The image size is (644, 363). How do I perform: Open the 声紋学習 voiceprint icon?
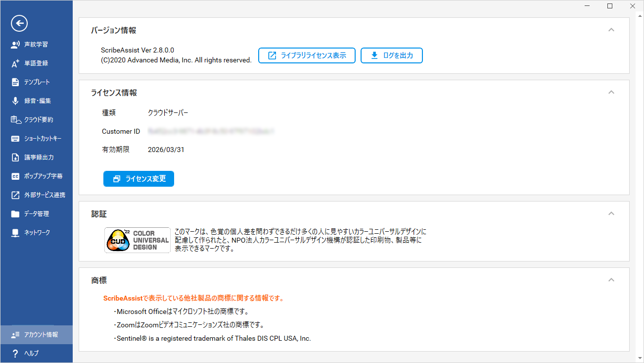pyautogui.click(x=15, y=45)
